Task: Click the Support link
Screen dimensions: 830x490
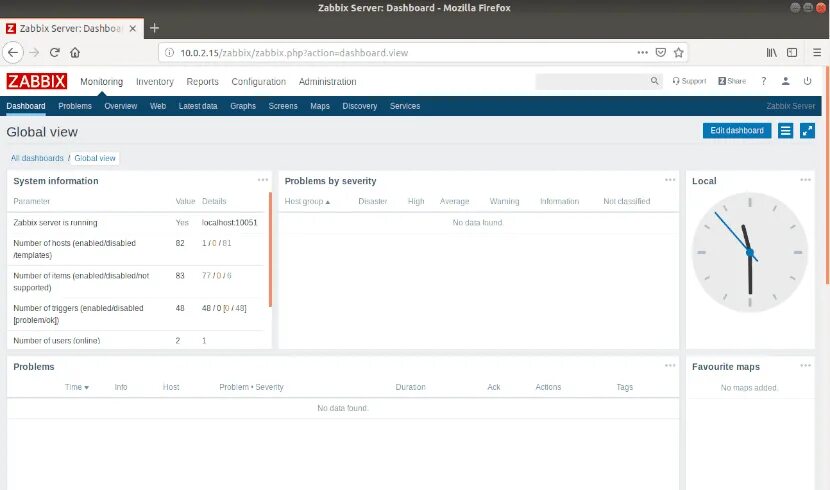Action: 689,81
